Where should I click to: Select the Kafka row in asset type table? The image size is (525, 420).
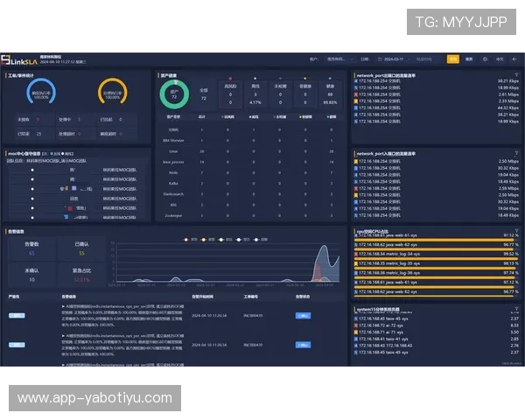point(171,183)
